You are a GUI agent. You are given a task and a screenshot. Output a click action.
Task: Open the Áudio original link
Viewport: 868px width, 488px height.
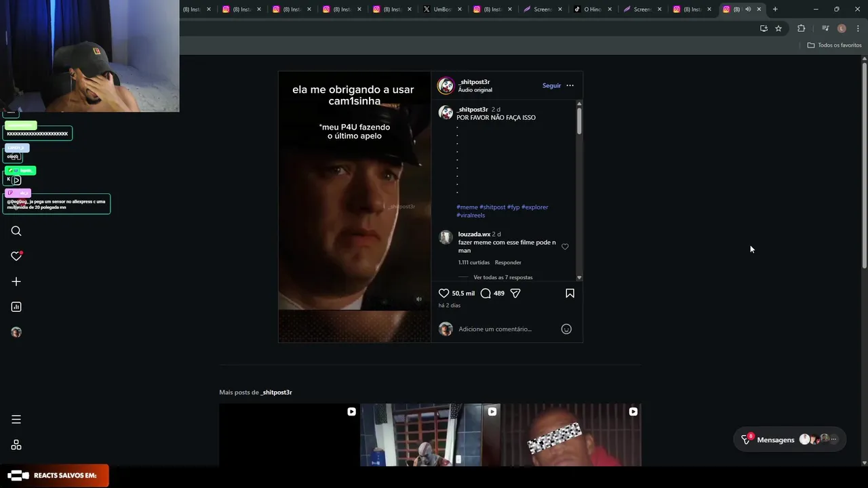(x=475, y=90)
